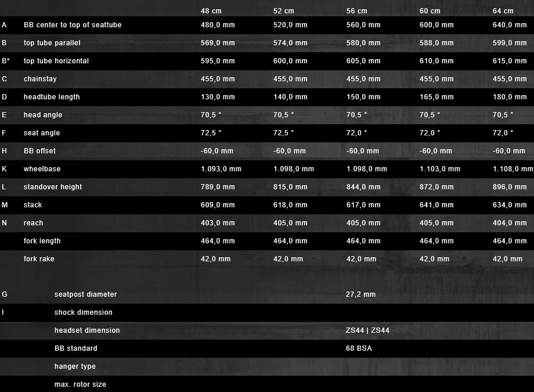Click the 'reach' row label

pyautogui.click(x=34, y=223)
